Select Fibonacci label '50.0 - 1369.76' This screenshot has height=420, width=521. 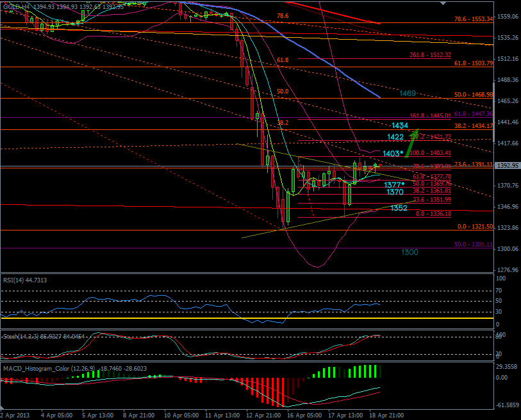pos(432,184)
